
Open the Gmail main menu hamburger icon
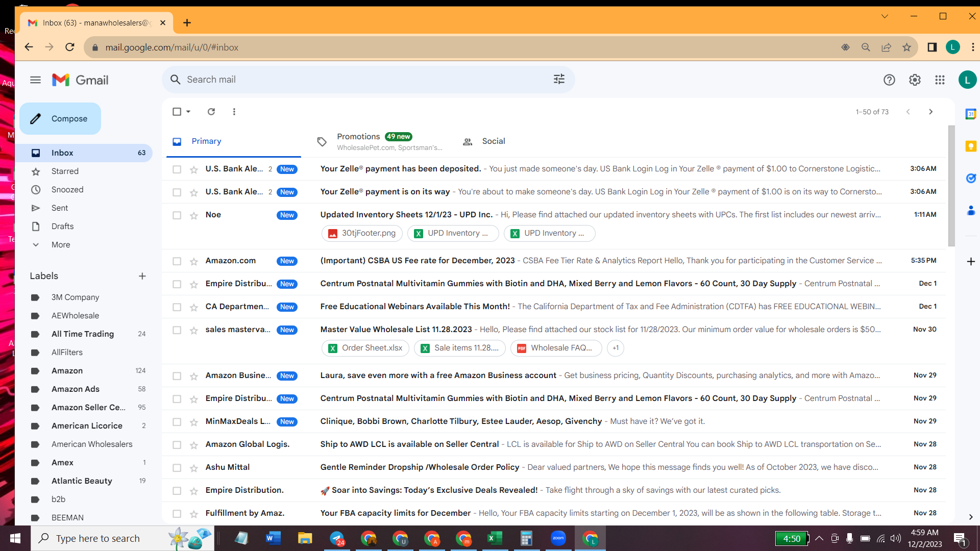click(35, 80)
